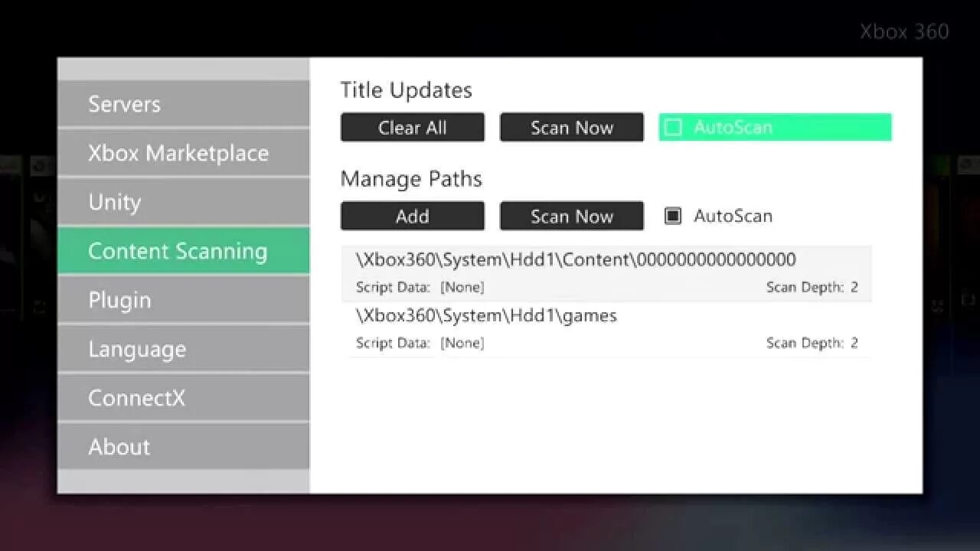
Task: Click the Xbox 360 label in the corner
Action: pyautogui.click(x=904, y=31)
